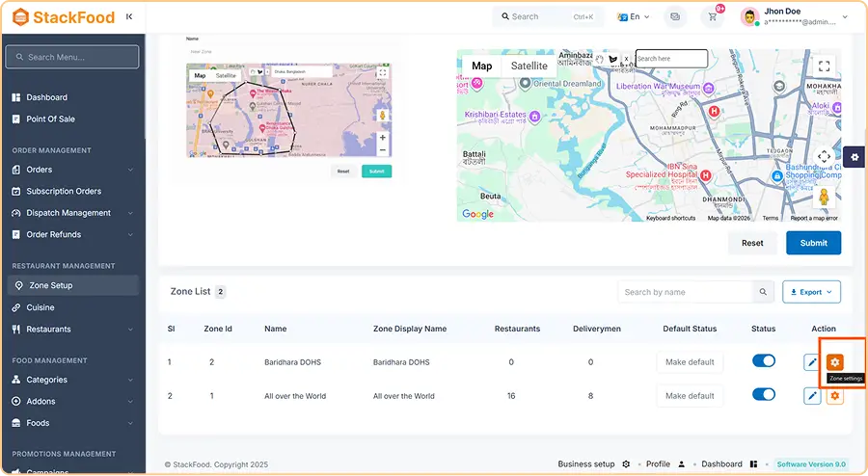Click the blue Submit button
Image resolution: width=868 pixels, height=476 pixels.
click(813, 243)
